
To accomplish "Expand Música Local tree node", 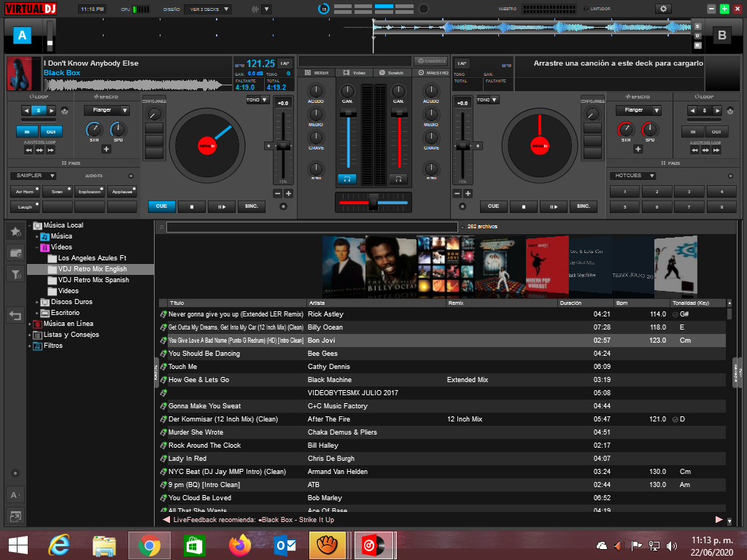I will coord(29,225).
